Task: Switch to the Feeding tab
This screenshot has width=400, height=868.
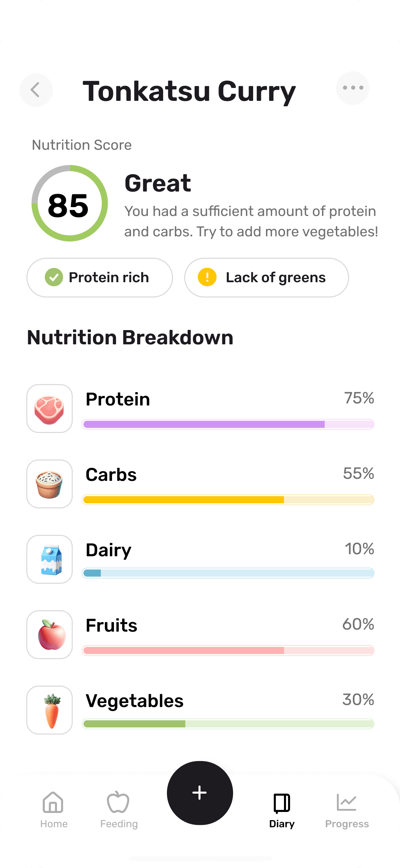Action: 119,810
